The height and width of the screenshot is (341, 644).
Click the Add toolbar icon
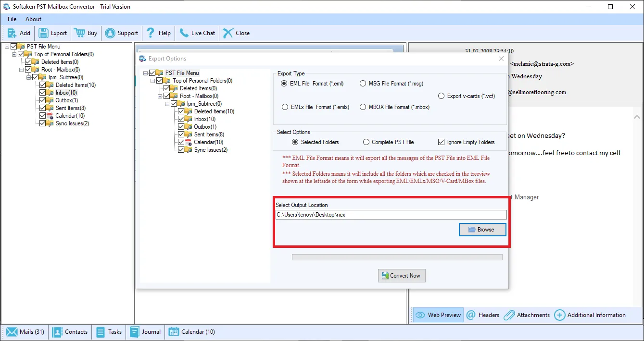pyautogui.click(x=12, y=33)
